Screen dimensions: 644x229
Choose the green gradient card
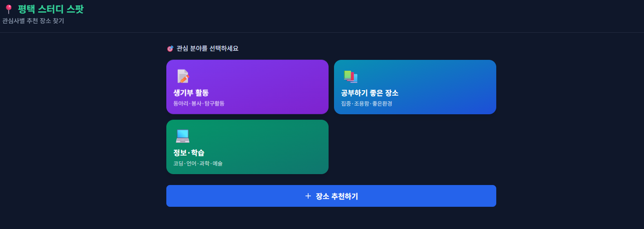click(x=247, y=147)
